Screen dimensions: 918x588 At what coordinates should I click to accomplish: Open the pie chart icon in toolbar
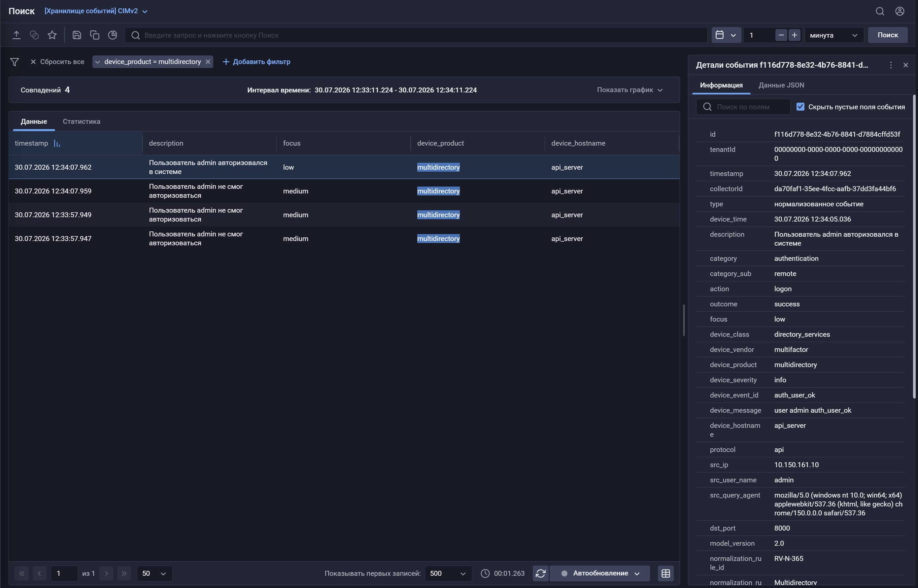pos(113,35)
